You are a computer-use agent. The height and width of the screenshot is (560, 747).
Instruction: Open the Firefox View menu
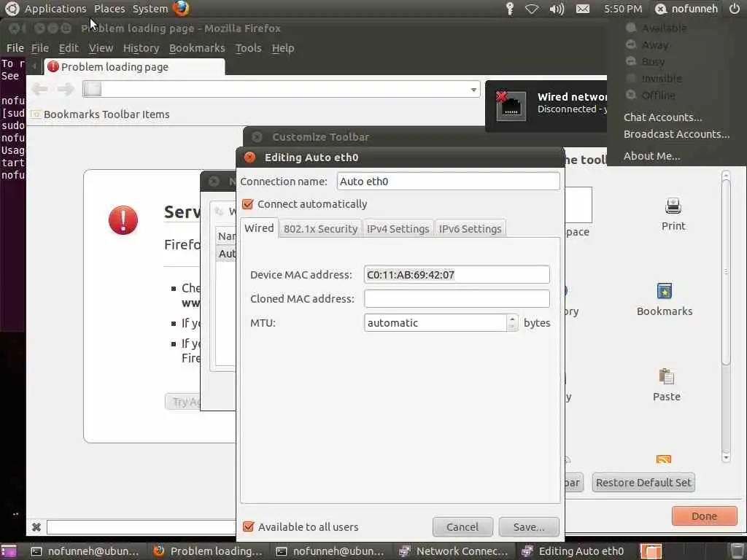click(101, 48)
